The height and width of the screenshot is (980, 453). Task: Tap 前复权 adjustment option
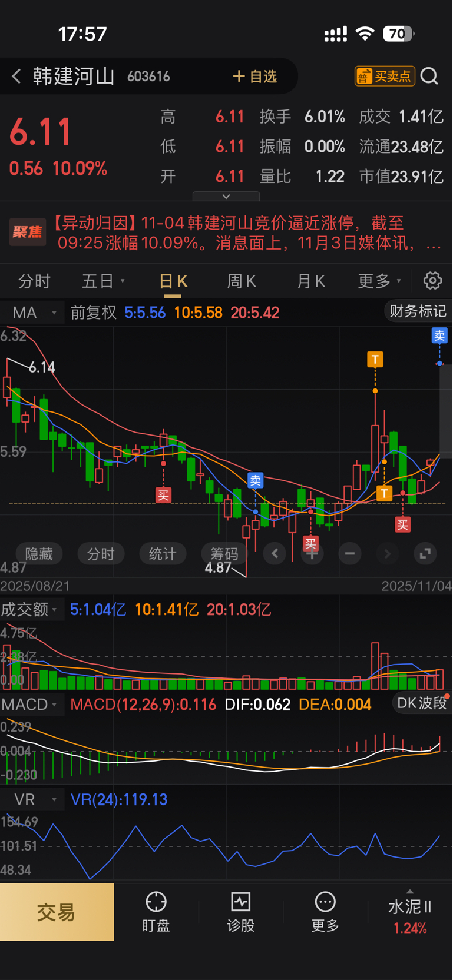(x=94, y=313)
